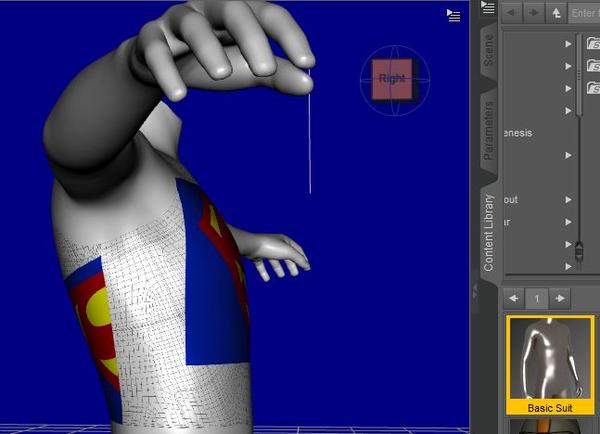Click the content search field
The width and height of the screenshot is (600, 434).
pyautogui.click(x=584, y=13)
